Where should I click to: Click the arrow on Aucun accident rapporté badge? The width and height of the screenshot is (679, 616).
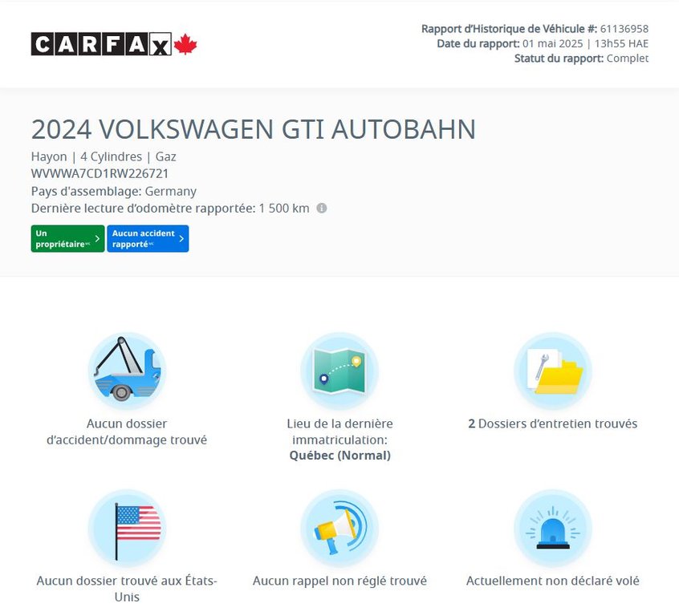181,238
